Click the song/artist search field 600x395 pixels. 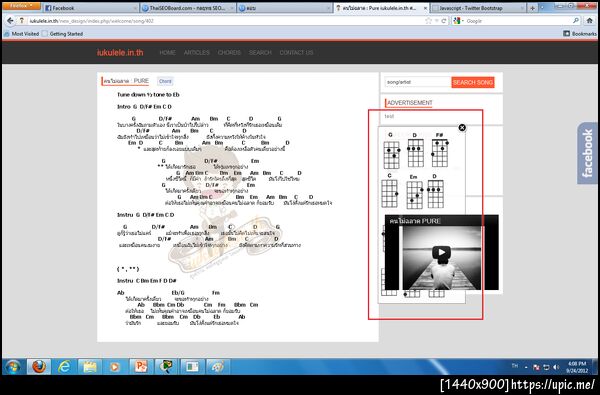click(x=418, y=82)
